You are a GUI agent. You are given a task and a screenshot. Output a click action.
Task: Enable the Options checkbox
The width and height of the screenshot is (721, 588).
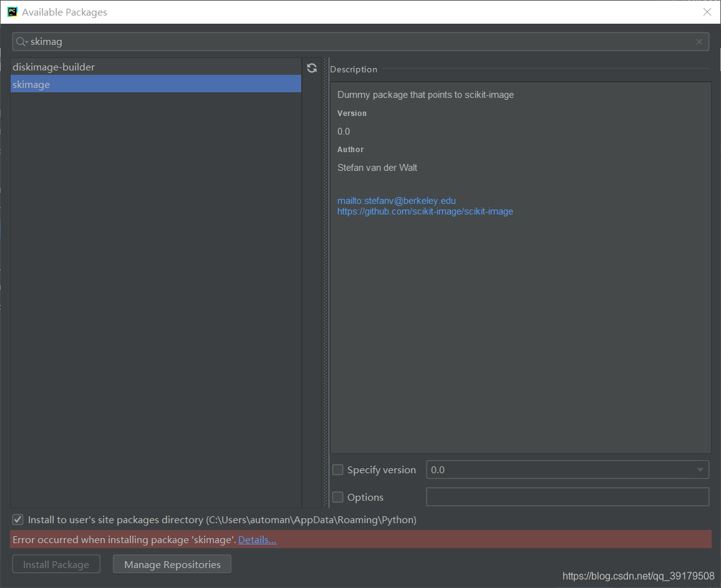338,498
